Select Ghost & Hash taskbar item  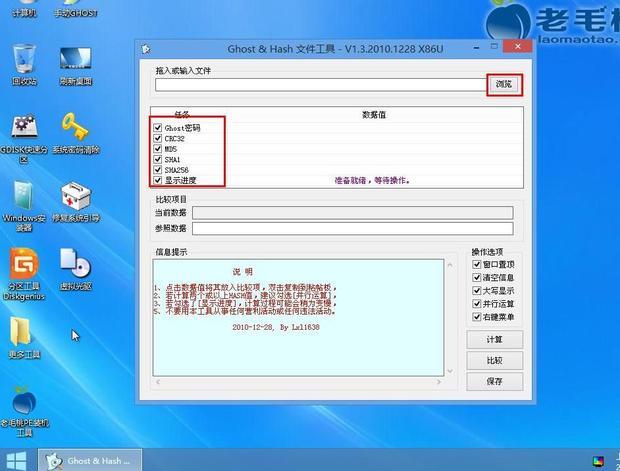tap(90, 460)
